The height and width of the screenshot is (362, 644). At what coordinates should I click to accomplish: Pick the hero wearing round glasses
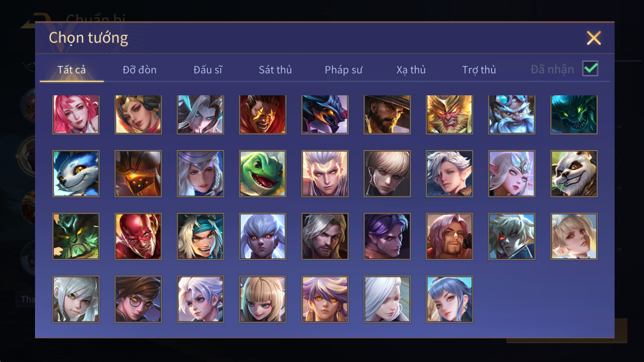point(138,299)
